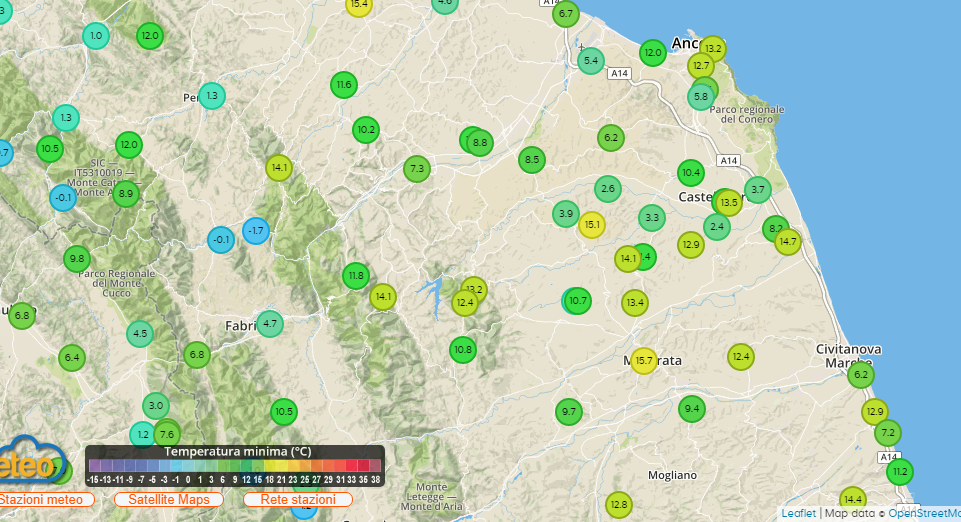
Task: Click the -1.7 temperature station marker
Action: pos(257,231)
